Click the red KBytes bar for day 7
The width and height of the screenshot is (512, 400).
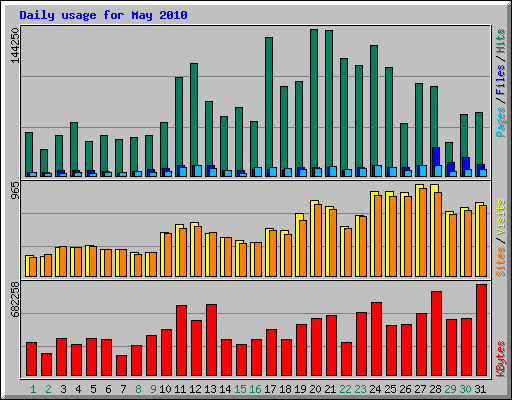click(x=121, y=366)
